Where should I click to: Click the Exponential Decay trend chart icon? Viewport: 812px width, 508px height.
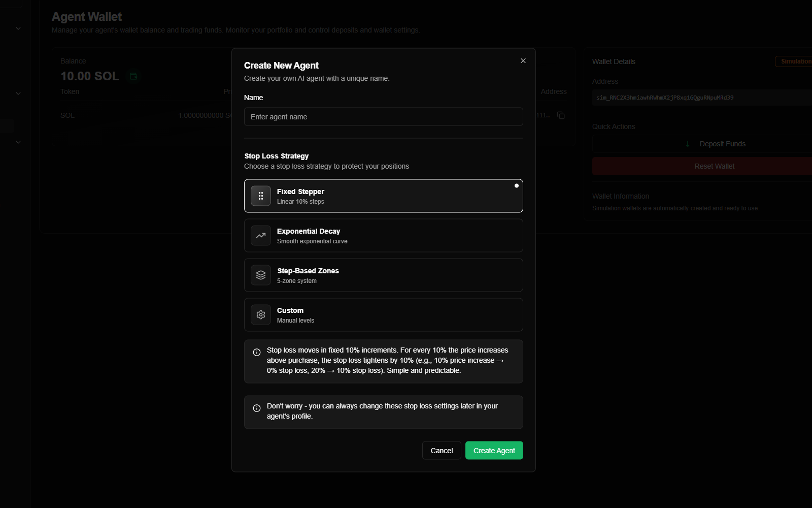coord(260,235)
